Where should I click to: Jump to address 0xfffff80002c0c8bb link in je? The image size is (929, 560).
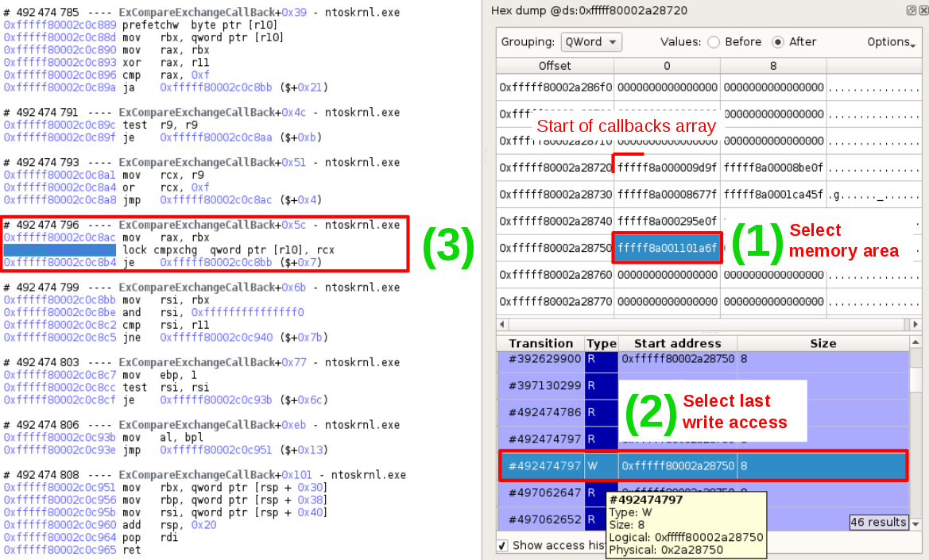coord(215,262)
